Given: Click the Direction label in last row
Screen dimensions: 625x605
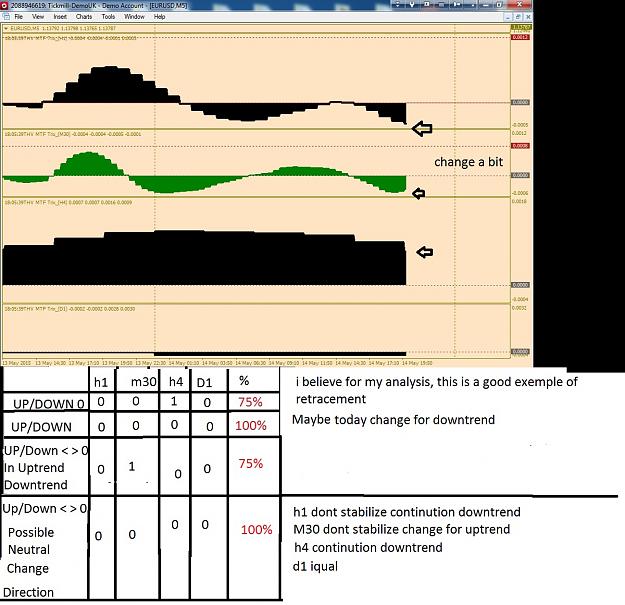Looking at the screenshot, I should click(x=28, y=592).
